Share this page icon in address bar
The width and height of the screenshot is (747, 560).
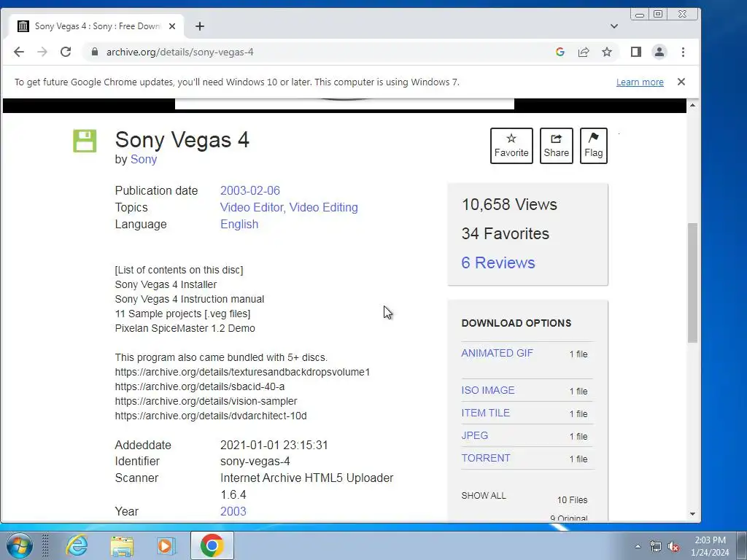click(x=584, y=52)
